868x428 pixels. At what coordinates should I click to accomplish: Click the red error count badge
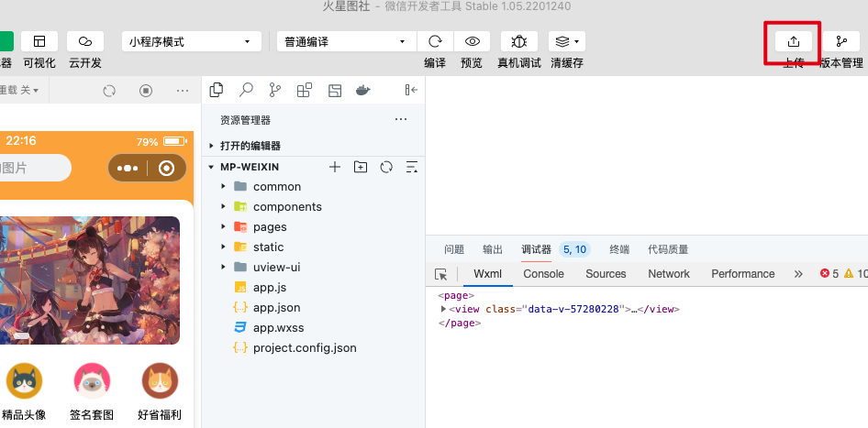click(829, 274)
